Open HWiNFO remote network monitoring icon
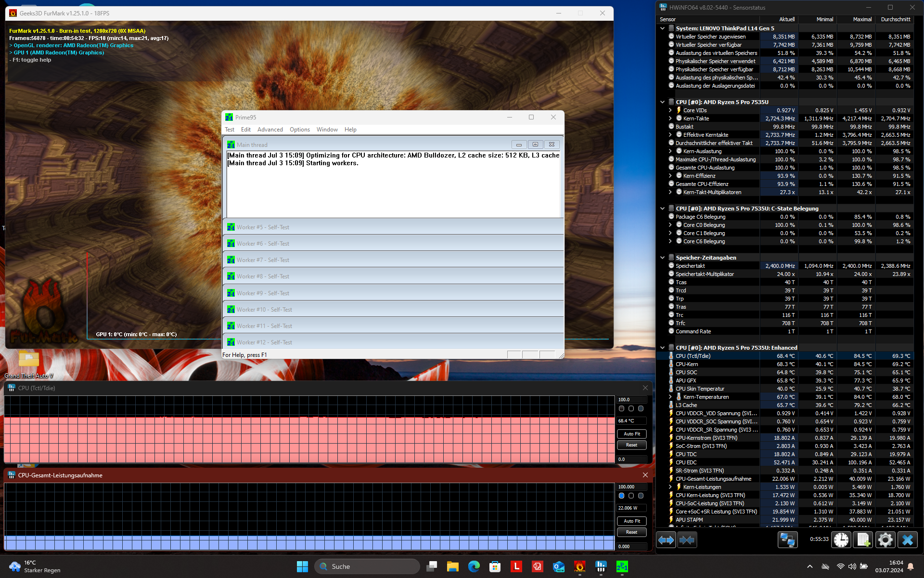924x578 pixels. point(787,540)
